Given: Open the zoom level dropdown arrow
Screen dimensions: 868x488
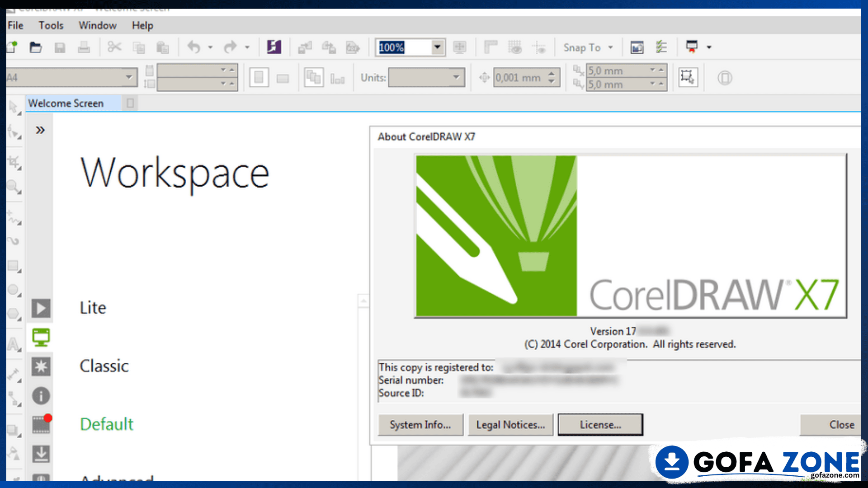Looking at the screenshot, I should coord(437,47).
